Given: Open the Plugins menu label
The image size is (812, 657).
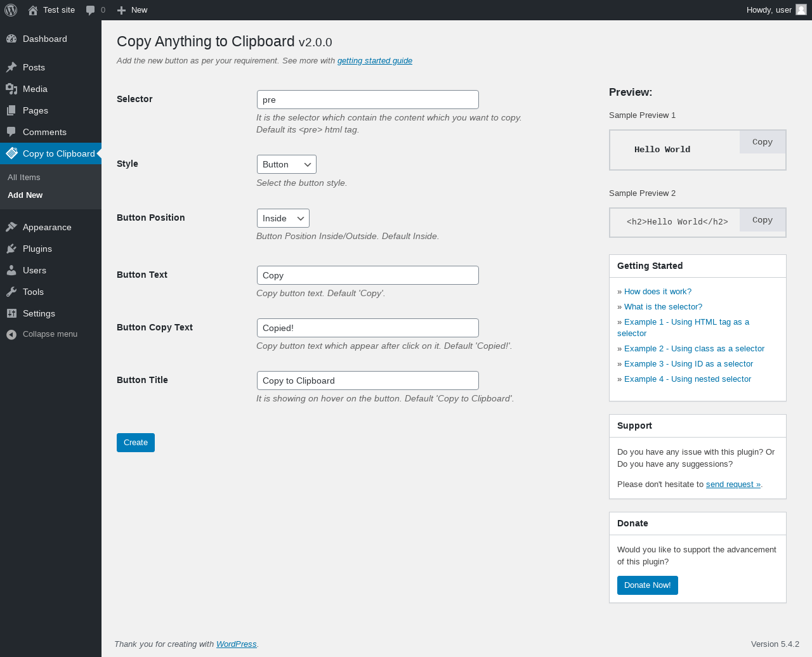Looking at the screenshot, I should (37, 249).
